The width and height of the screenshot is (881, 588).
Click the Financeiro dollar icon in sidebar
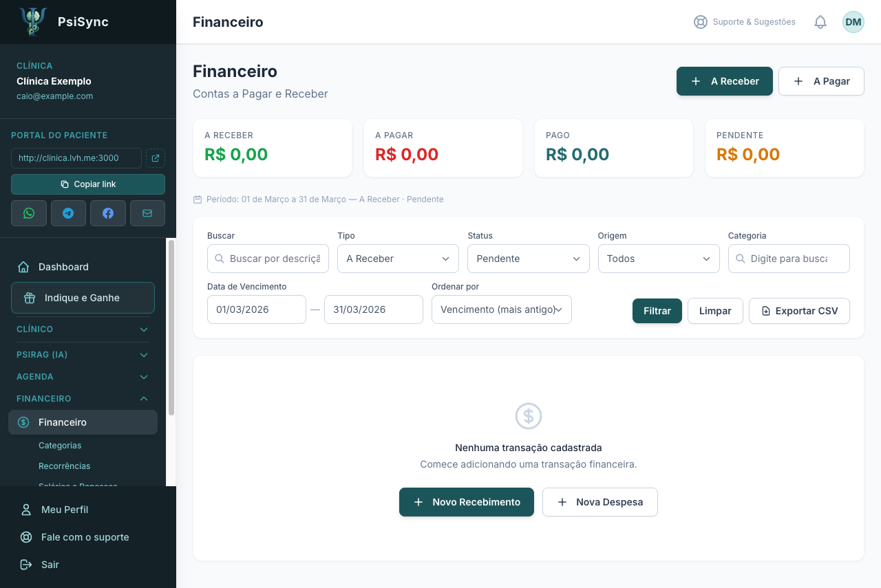point(23,422)
